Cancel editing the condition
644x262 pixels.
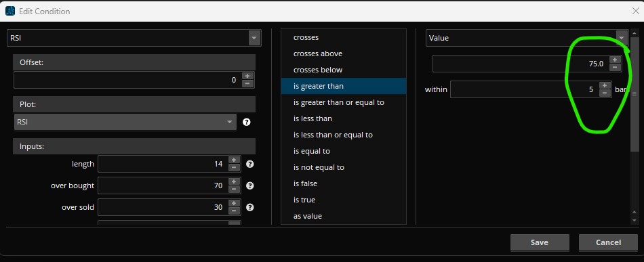click(608, 242)
